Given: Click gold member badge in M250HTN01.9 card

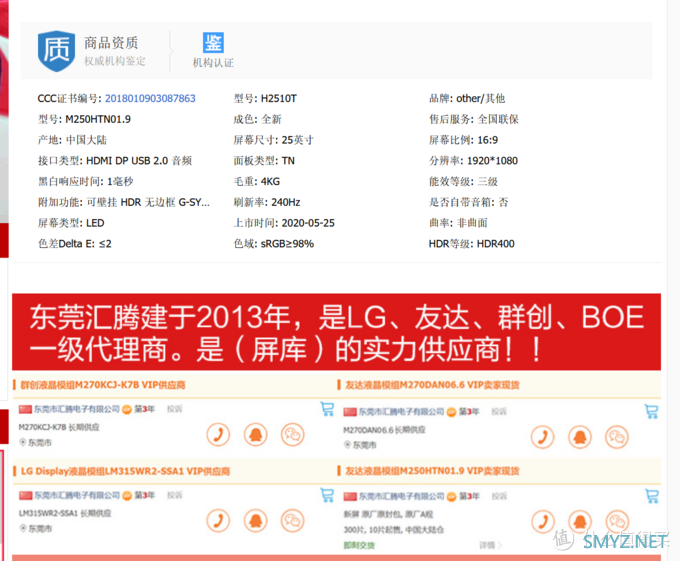Looking at the screenshot, I should click(x=451, y=496).
